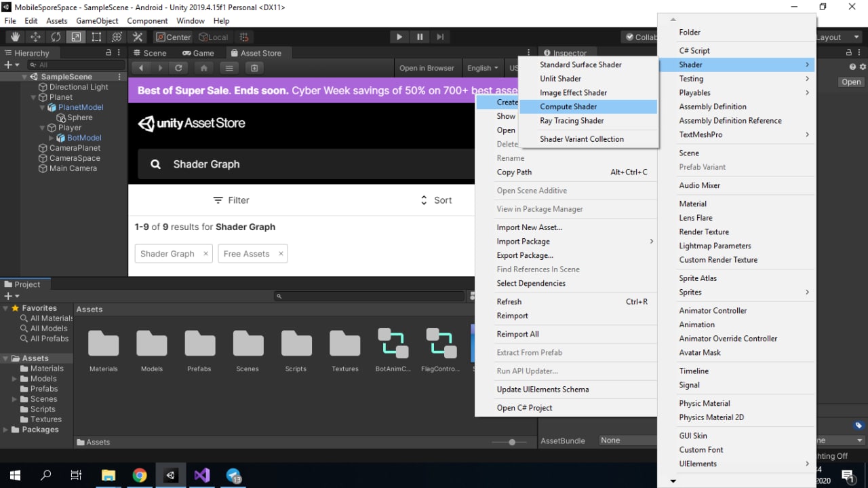Select Main Camera in Hierarchy
Viewport: 868px width, 488px height.
(x=73, y=168)
